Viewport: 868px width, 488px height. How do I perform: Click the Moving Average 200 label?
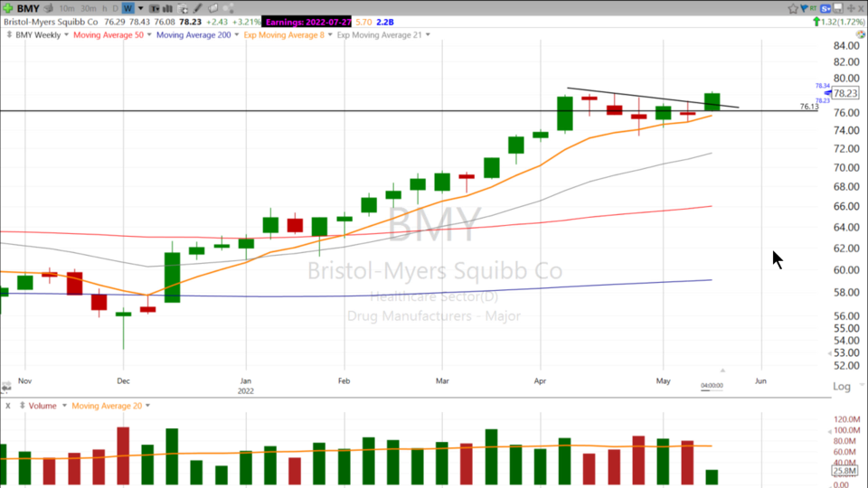pos(193,35)
